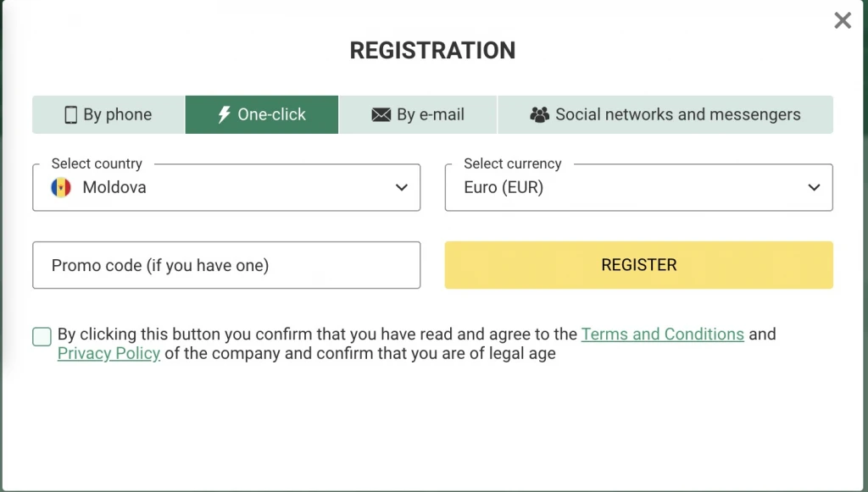Open the Select country dropdown showing Moldova

click(226, 188)
